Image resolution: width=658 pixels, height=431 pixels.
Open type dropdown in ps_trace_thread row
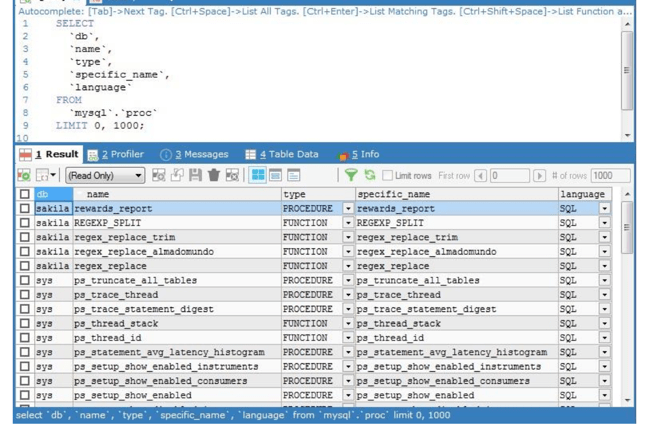[x=348, y=295]
